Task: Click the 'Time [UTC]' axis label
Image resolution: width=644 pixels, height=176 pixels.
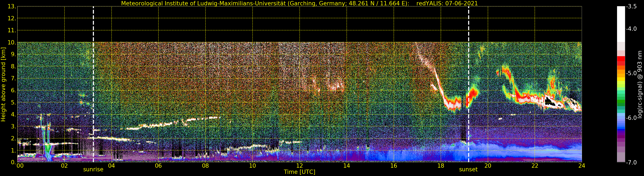Action: click(x=299, y=172)
